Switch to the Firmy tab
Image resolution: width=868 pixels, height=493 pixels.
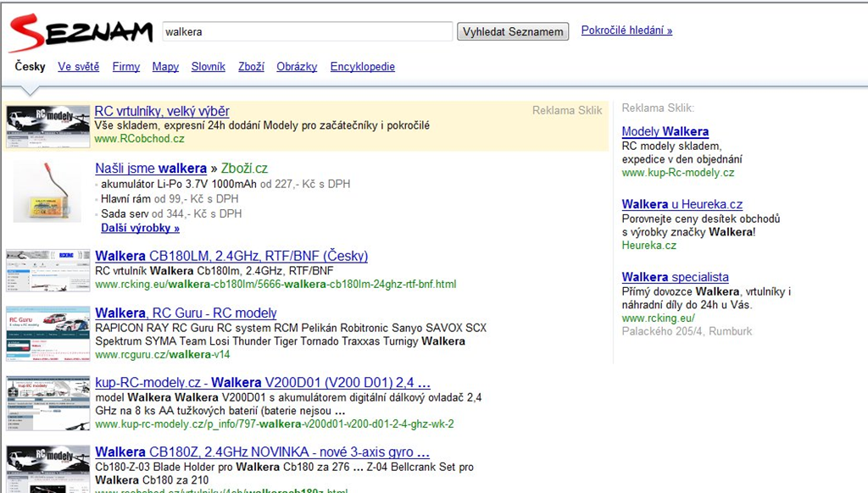coord(126,66)
